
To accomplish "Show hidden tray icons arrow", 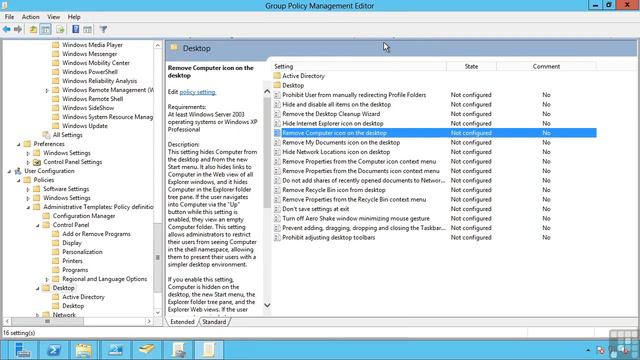I will coord(588,350).
